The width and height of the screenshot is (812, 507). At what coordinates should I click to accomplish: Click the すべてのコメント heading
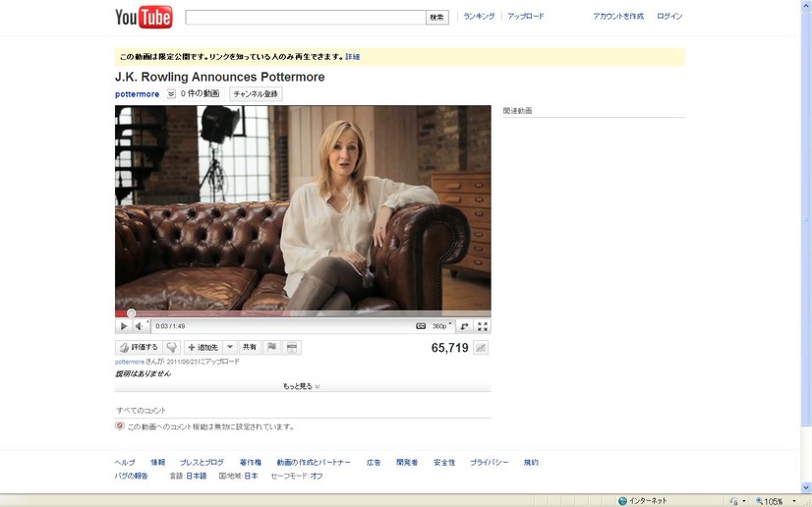point(141,411)
